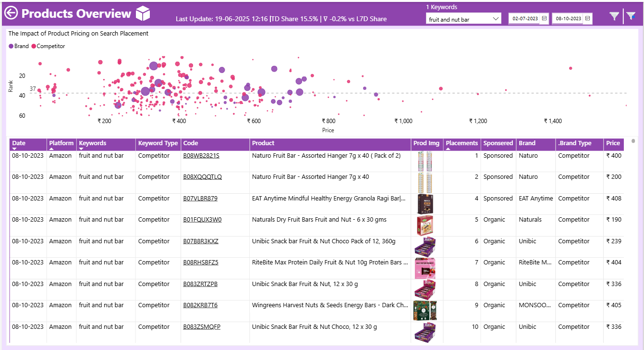Click the table's vertical scrollbar handle
Screen dimensions: 644x350
(633, 141)
